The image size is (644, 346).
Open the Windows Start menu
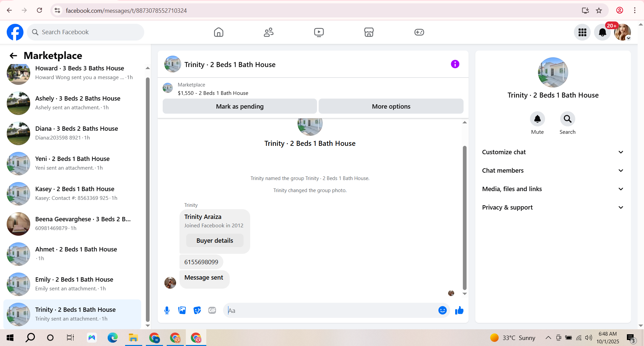click(10, 338)
